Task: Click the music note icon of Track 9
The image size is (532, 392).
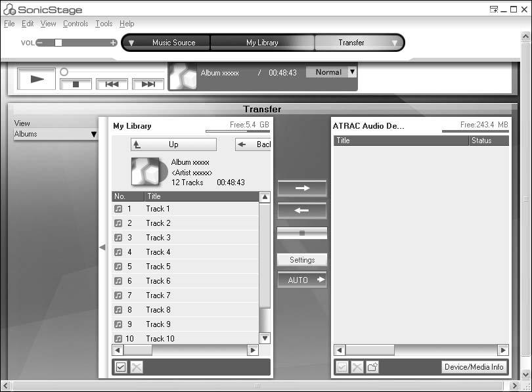Action: (118, 324)
